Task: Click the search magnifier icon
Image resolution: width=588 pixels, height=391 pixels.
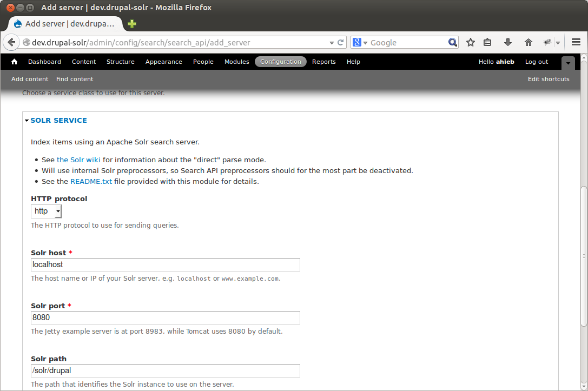Action: click(453, 42)
